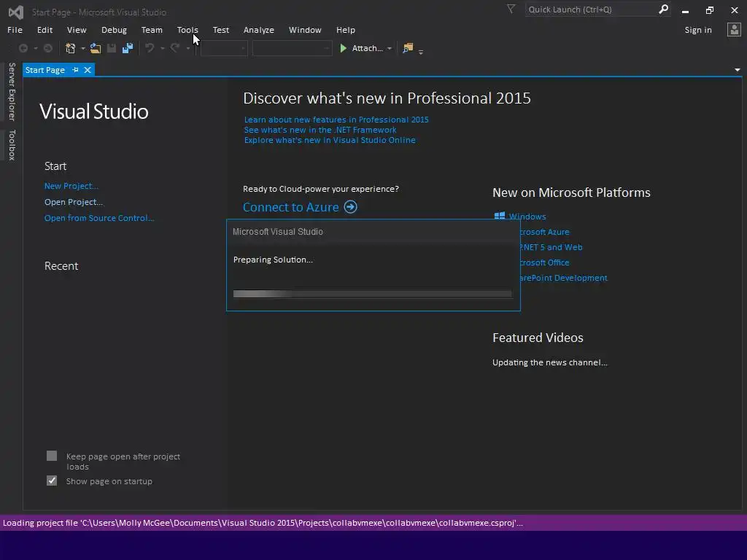
Task: Open the Server Explorer side tab
Action: click(x=12, y=91)
